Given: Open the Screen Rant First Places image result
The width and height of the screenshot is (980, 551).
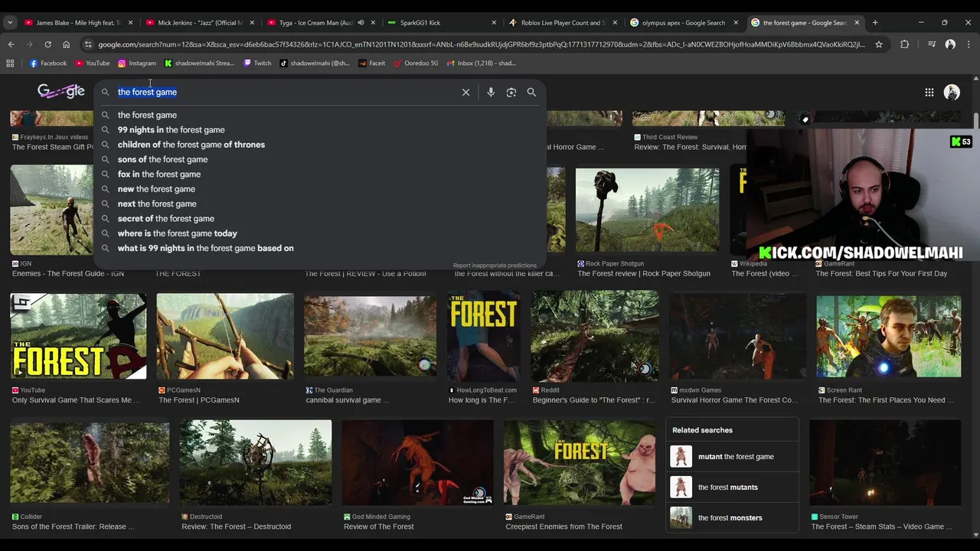Looking at the screenshot, I should click(888, 337).
